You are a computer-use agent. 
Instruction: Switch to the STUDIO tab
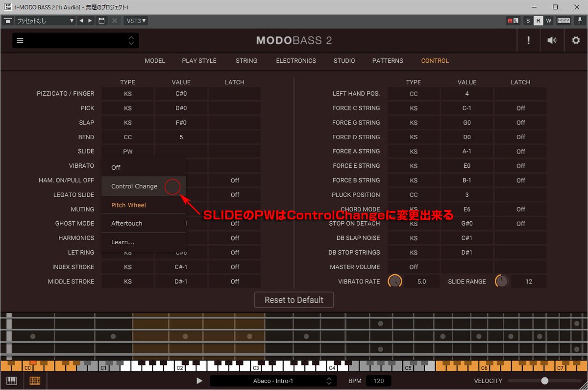click(x=344, y=61)
